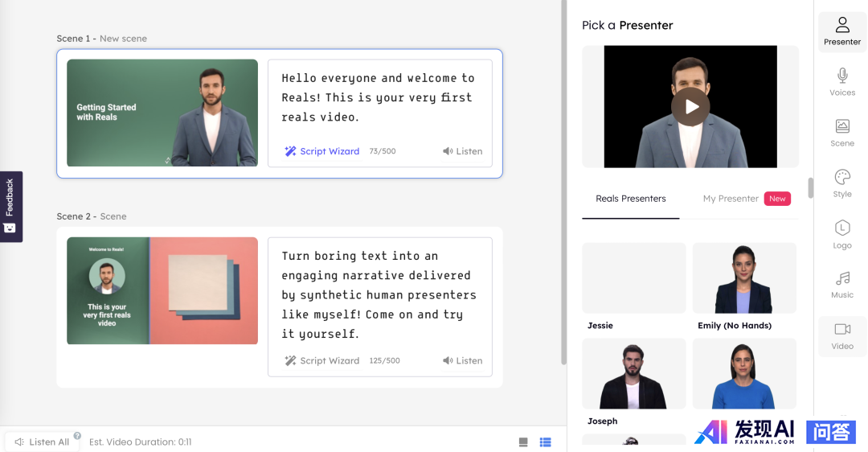
Task: Open the Voices panel
Action: [x=842, y=83]
